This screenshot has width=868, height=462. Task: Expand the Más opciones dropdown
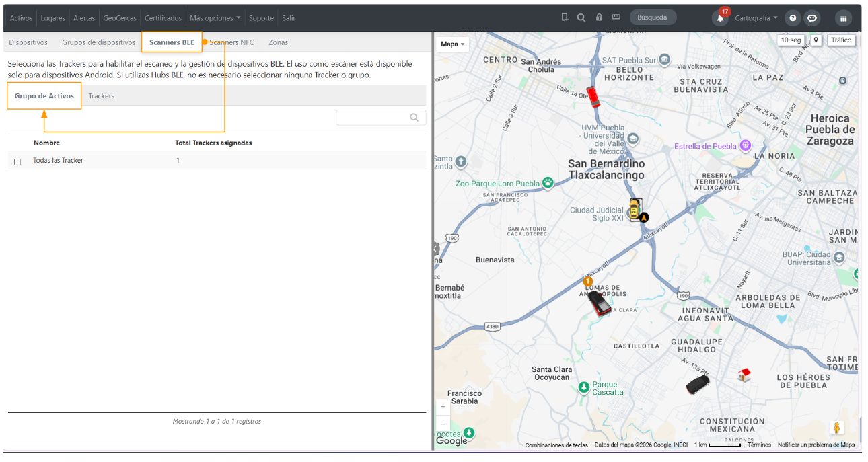pos(215,18)
